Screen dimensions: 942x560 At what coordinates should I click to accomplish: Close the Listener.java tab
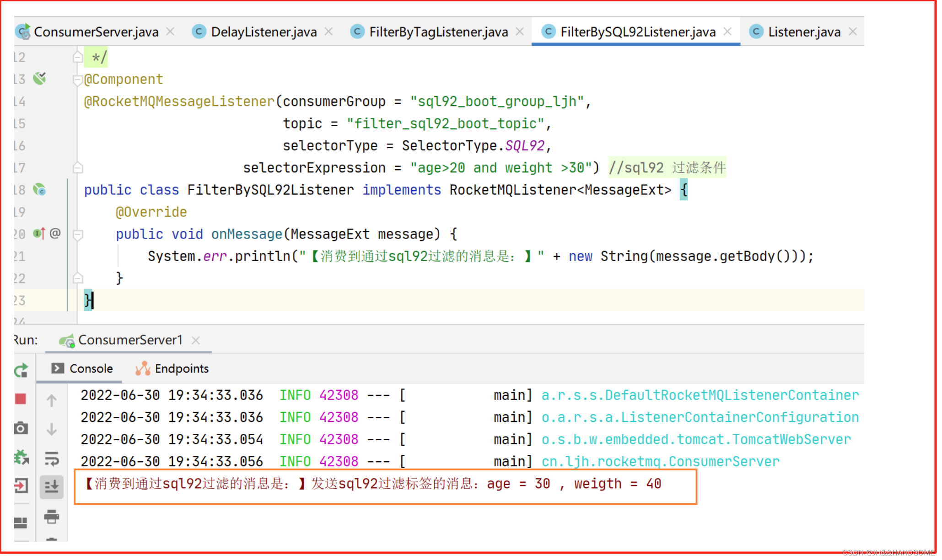pos(853,32)
